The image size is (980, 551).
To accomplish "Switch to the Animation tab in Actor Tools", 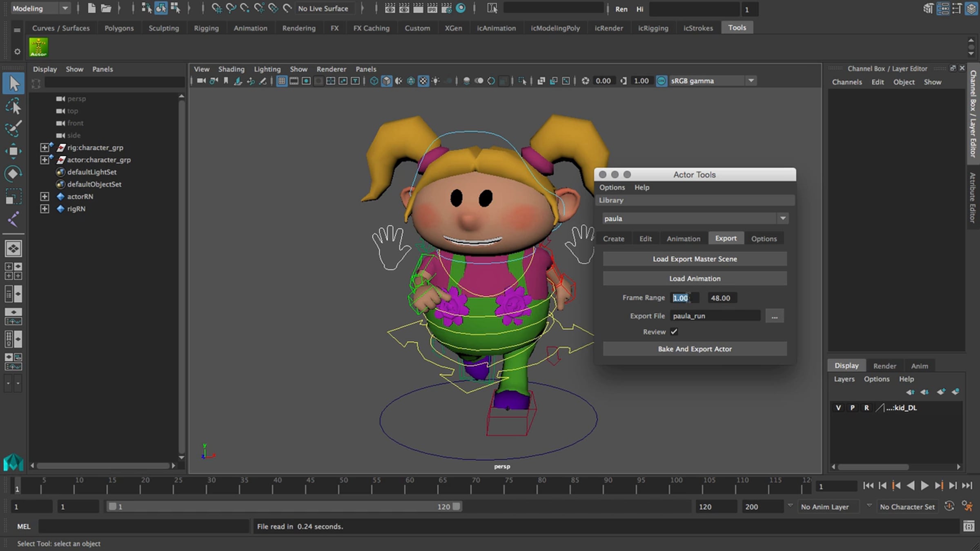I will click(x=683, y=238).
